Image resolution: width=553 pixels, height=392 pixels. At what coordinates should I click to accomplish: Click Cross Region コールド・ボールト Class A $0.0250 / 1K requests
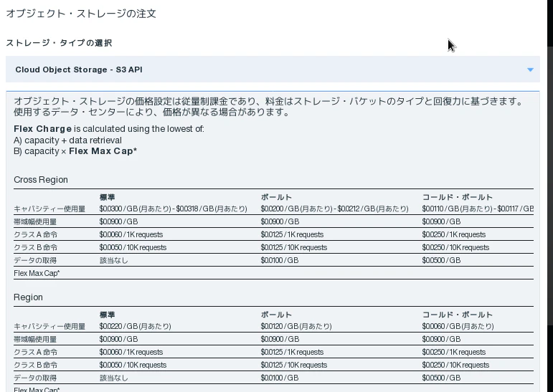coord(454,234)
